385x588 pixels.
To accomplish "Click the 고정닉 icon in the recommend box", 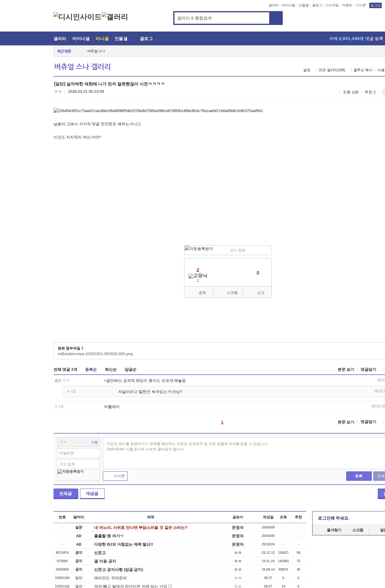I will click(x=198, y=276).
